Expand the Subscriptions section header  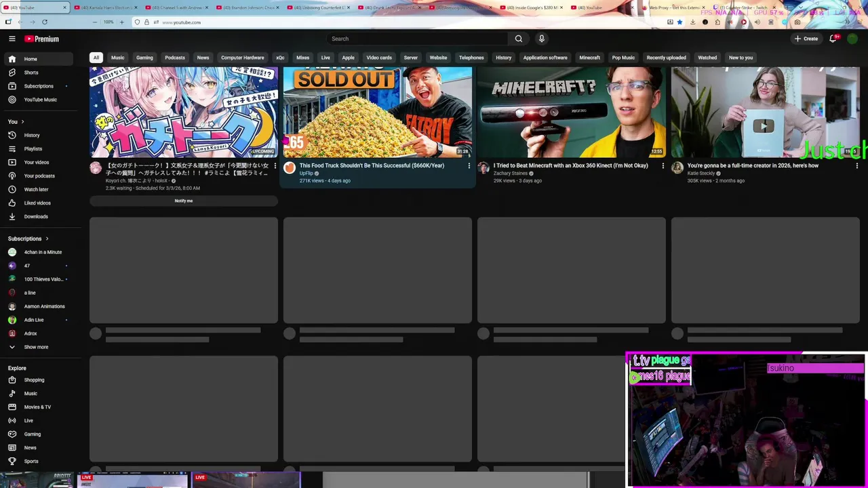point(28,239)
